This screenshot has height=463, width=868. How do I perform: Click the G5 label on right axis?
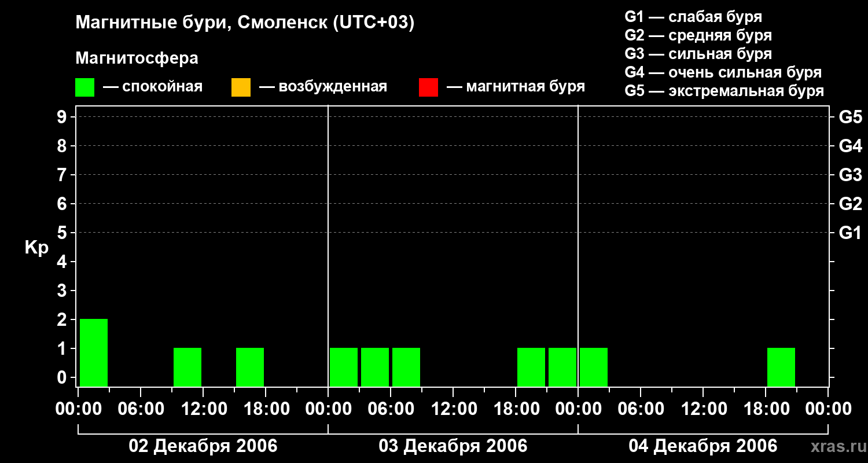pos(851,117)
